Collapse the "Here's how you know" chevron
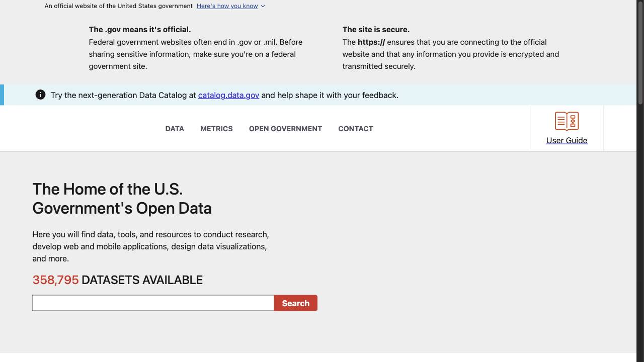Viewport: 644px width, 362px height. tap(263, 6)
